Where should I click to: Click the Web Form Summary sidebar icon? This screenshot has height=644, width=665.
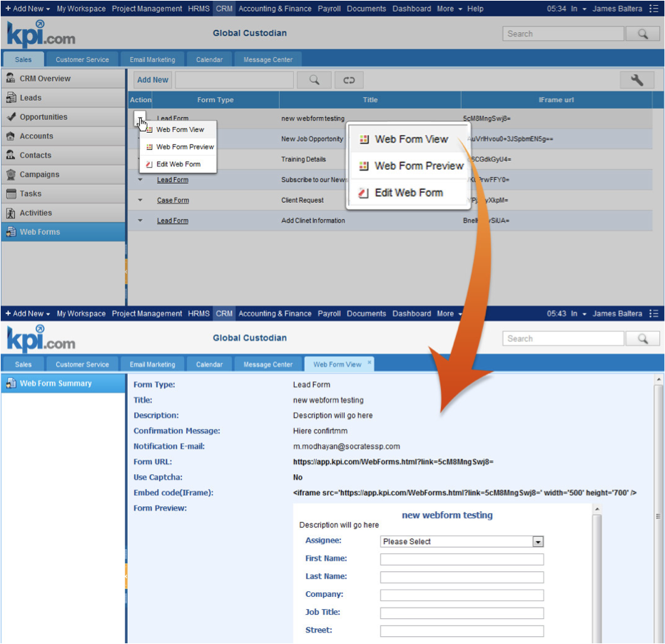11,383
